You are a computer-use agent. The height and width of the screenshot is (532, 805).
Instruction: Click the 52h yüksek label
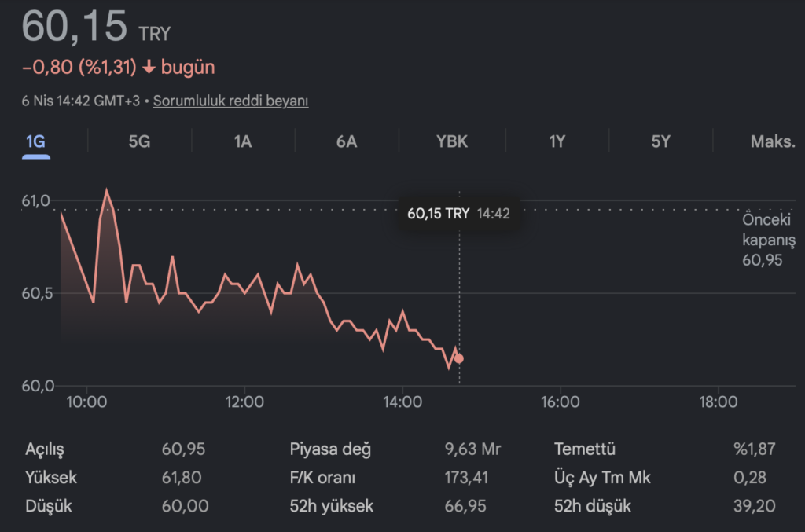point(331,505)
